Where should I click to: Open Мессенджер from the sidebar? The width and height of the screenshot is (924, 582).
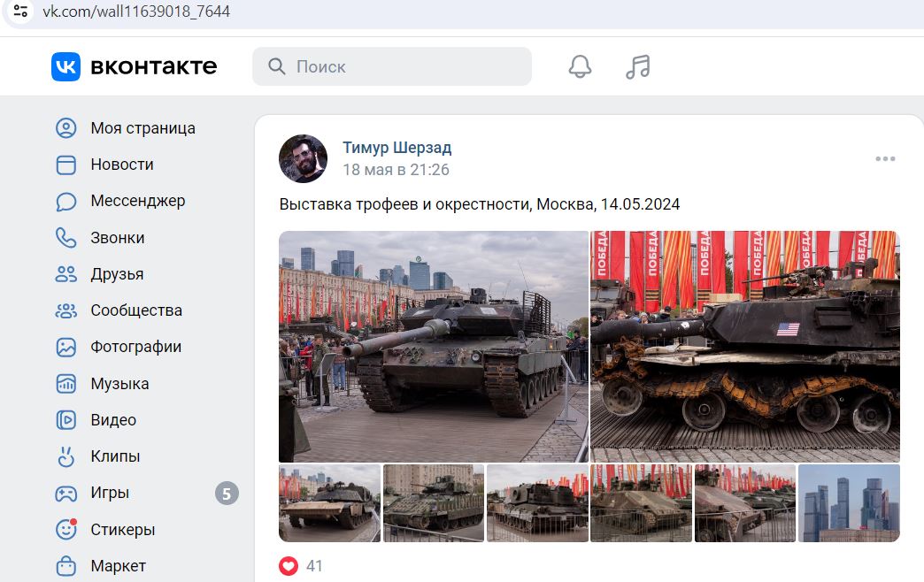[137, 201]
